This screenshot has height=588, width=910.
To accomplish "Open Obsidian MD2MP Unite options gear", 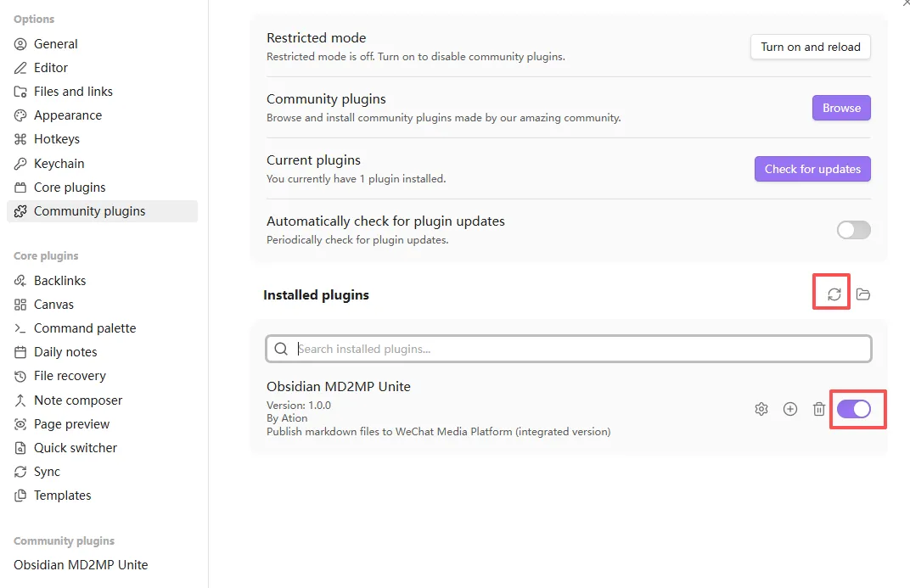I will pos(761,409).
